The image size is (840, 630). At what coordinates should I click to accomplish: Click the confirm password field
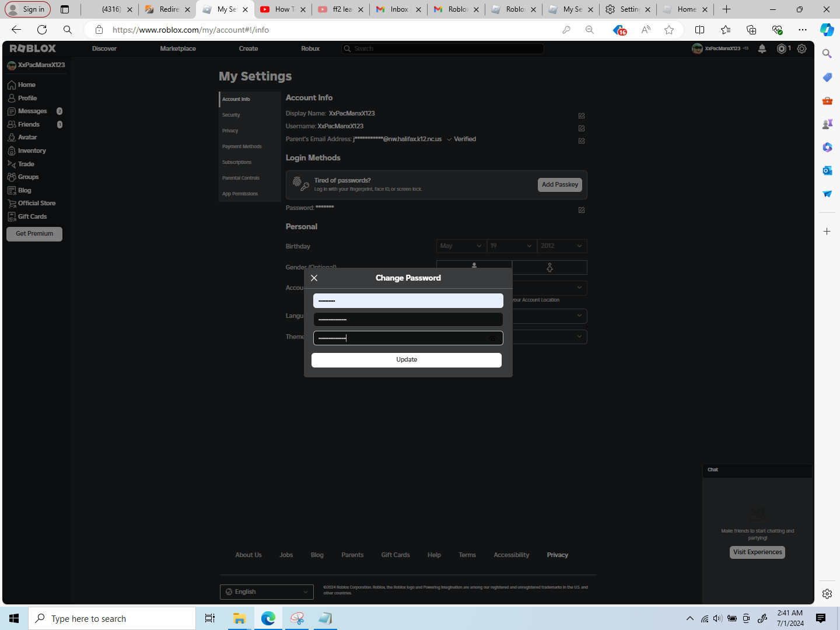coord(408,338)
